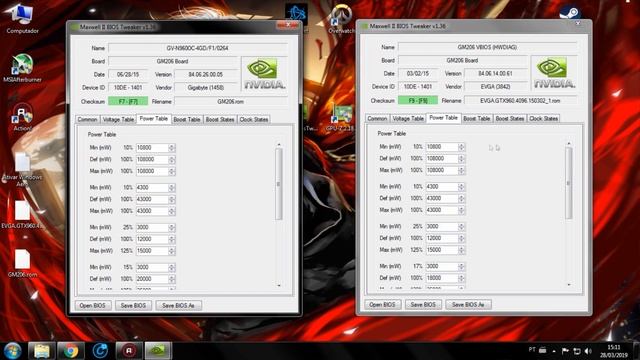The height and width of the screenshot is (360, 640).
Task: Open Boost Table tab in right Tweaker window
Action: tap(477, 119)
